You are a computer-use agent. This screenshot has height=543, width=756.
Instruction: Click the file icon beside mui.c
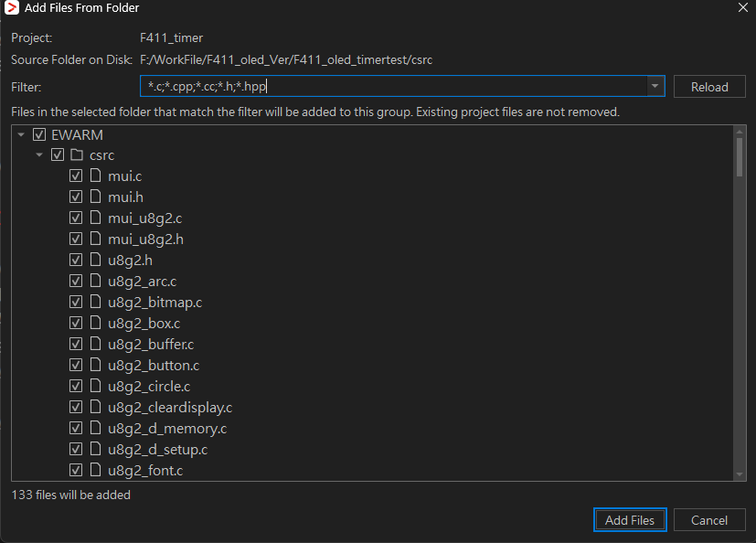pyautogui.click(x=95, y=176)
